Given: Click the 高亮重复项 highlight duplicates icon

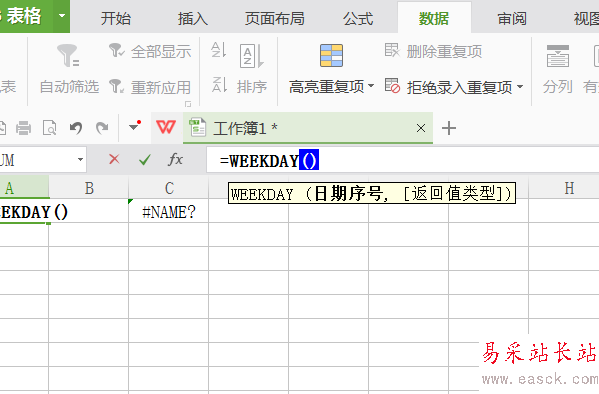Looking at the screenshot, I should [x=331, y=55].
